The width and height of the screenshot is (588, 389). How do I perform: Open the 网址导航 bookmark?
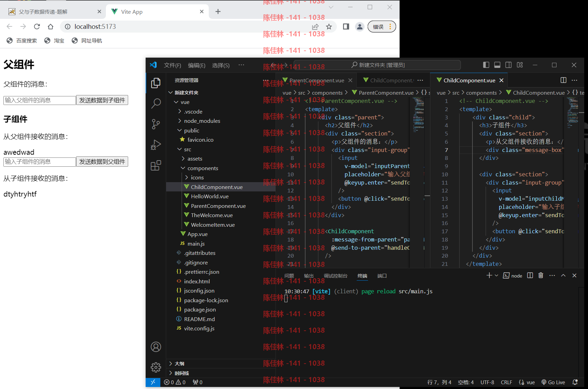87,40
